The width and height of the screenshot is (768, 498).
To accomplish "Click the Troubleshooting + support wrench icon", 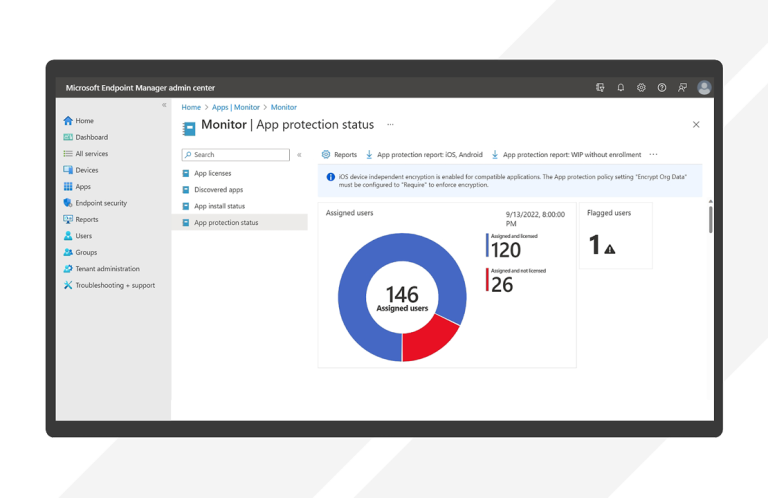I will (x=68, y=285).
